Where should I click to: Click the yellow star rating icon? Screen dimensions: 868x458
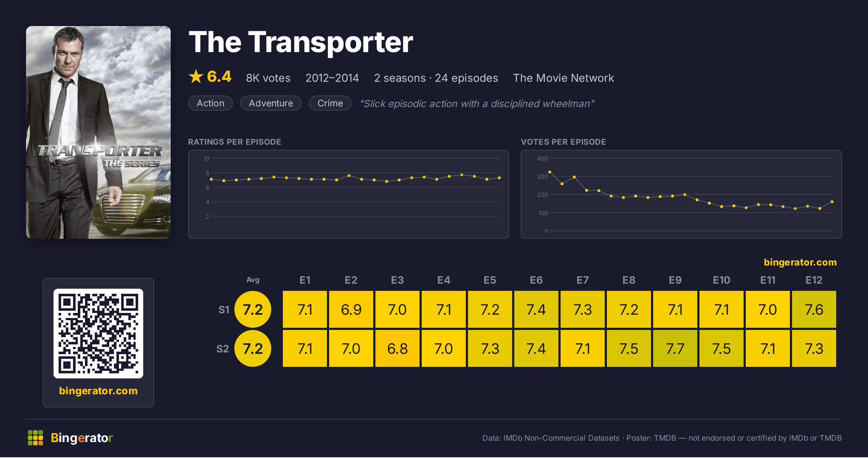[x=196, y=76]
